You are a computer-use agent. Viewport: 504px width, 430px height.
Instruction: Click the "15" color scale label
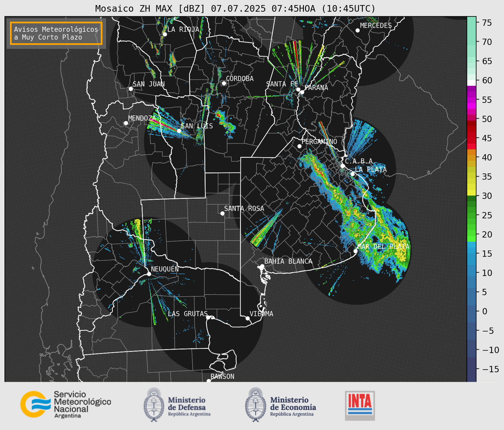point(487,254)
